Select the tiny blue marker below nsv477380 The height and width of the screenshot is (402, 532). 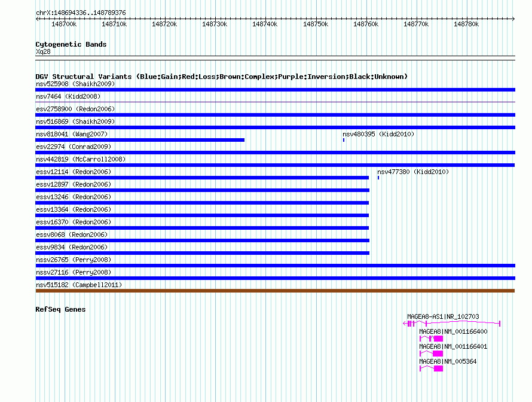tap(378, 178)
